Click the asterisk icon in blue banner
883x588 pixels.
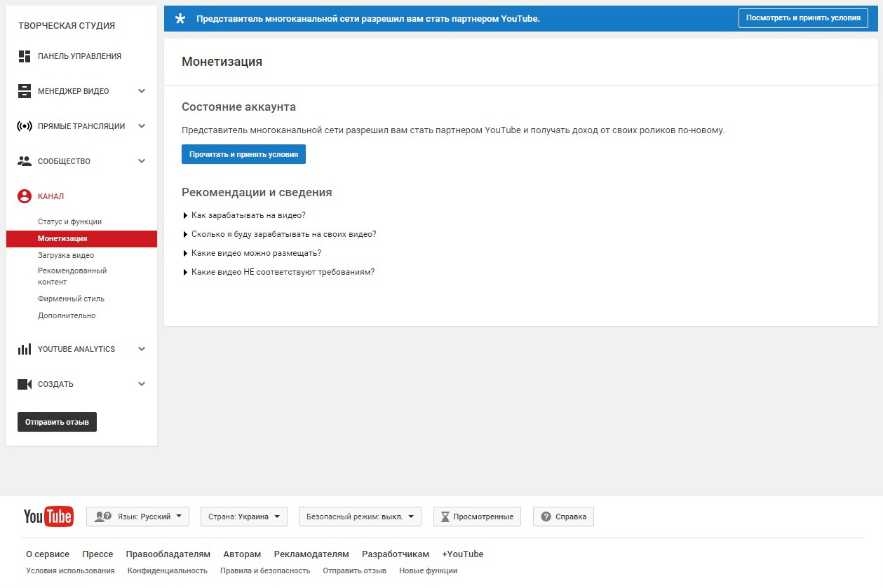180,18
